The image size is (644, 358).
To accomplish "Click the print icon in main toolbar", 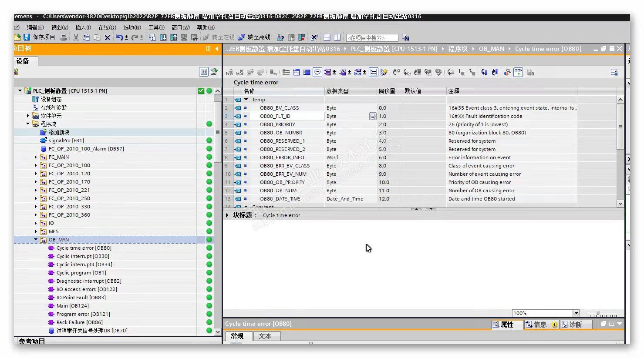I will tap(64, 37).
